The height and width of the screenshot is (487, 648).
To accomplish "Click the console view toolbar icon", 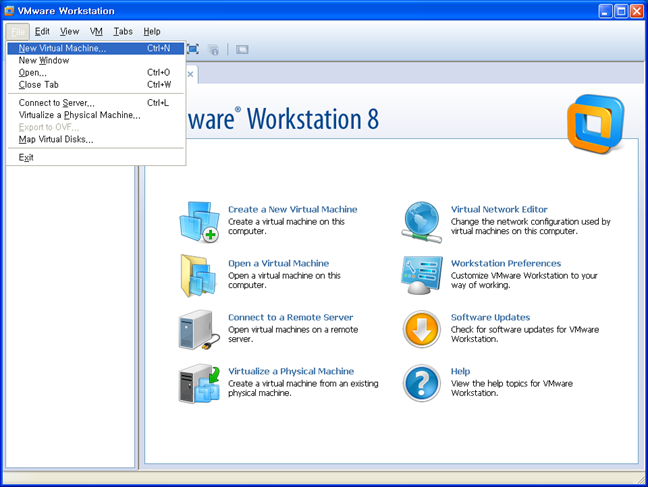I will tap(242, 50).
